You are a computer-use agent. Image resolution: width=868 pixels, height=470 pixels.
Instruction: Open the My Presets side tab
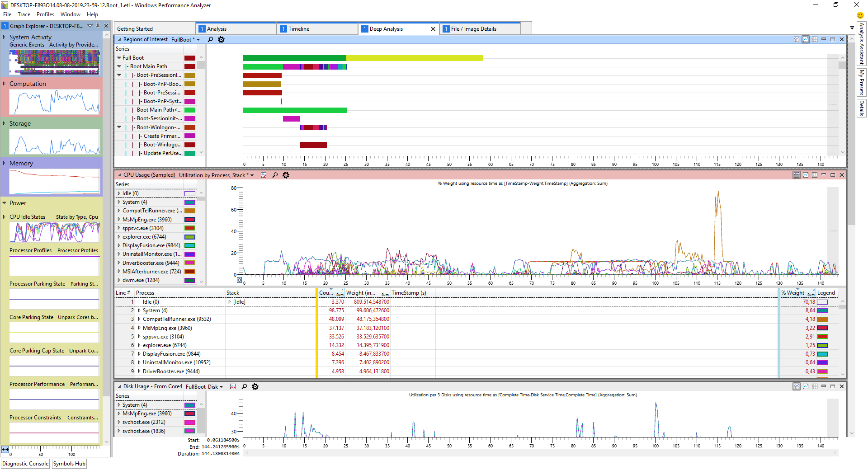[862, 82]
